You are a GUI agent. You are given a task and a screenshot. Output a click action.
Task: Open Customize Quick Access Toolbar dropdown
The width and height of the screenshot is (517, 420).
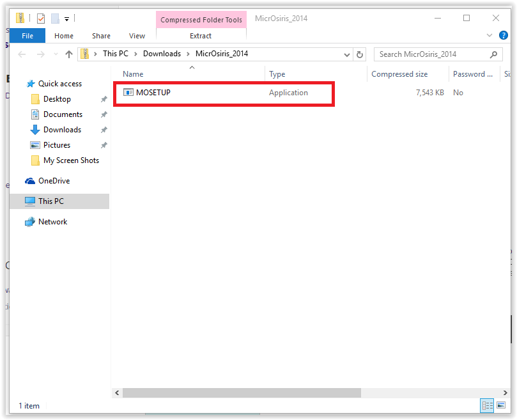(x=66, y=19)
